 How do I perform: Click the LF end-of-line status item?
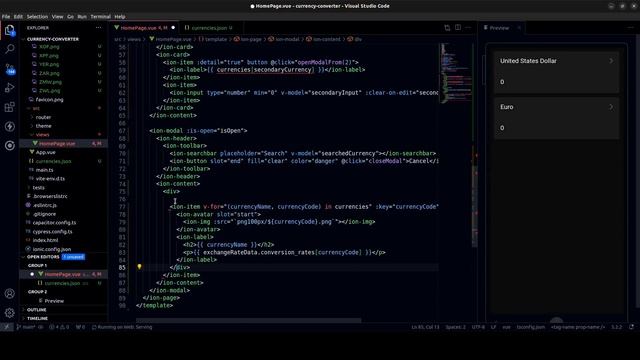point(493,327)
